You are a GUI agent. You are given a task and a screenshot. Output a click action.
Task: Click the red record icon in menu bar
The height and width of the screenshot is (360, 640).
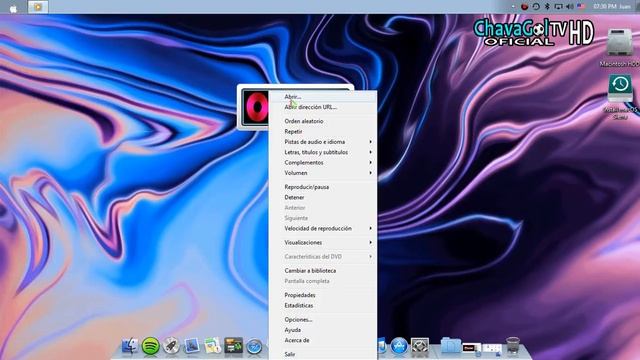(524, 7)
